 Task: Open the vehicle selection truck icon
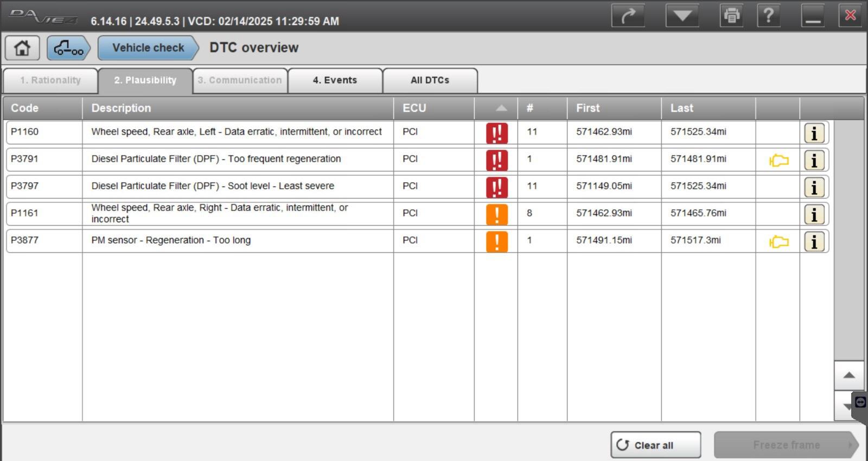point(68,48)
